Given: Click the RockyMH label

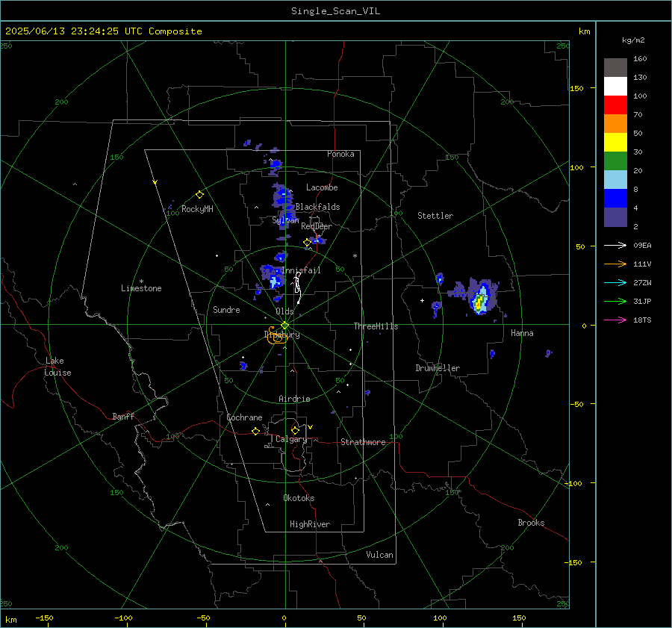Looking at the screenshot, I should [197, 209].
